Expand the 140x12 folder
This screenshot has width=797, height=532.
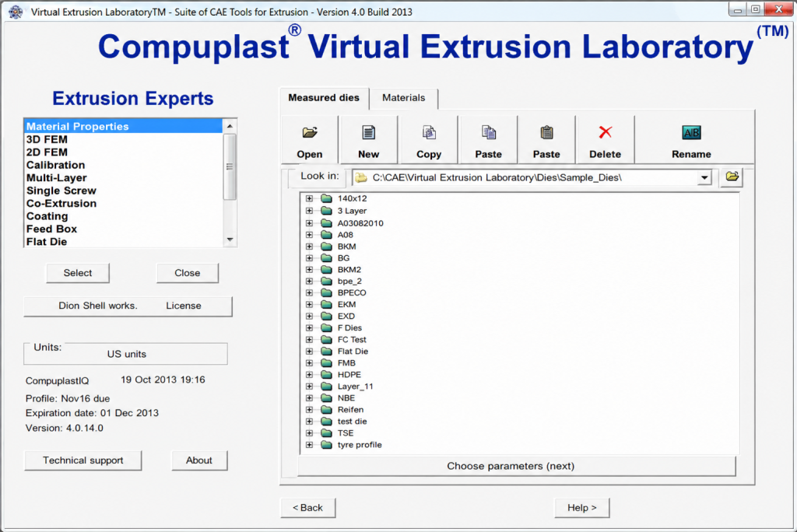[x=309, y=198]
